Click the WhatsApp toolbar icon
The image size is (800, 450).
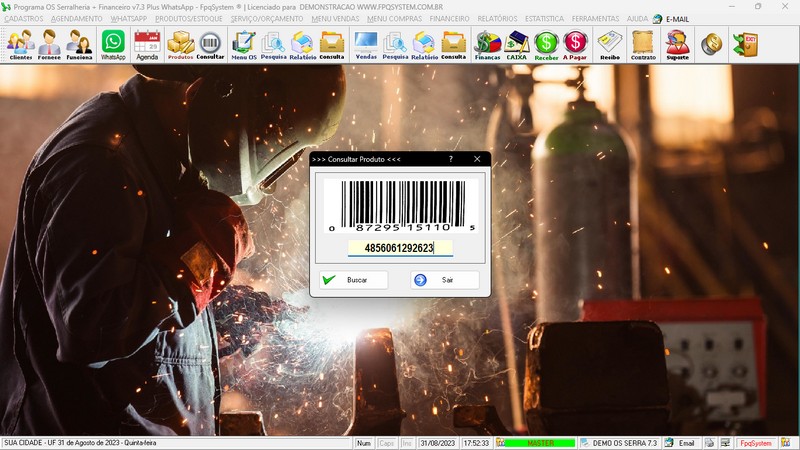113,44
